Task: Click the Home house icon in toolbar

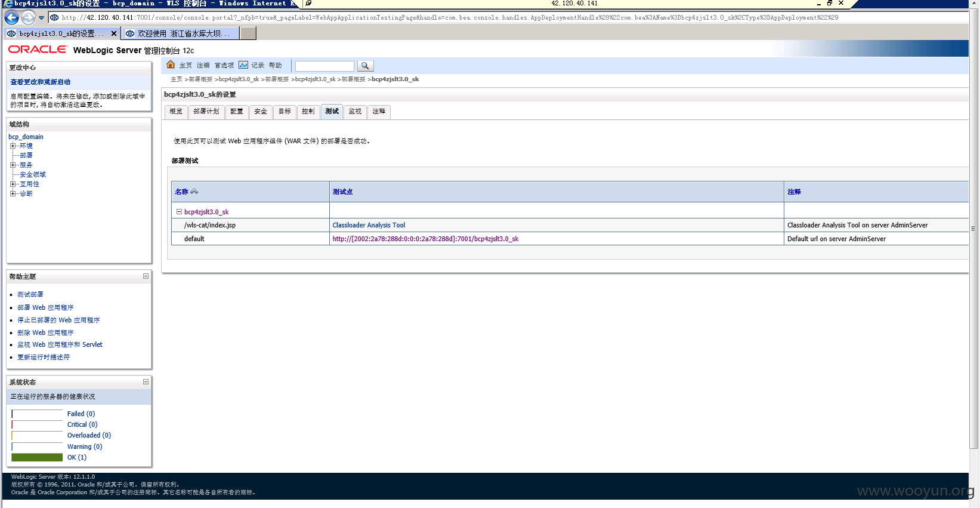Action: point(171,65)
